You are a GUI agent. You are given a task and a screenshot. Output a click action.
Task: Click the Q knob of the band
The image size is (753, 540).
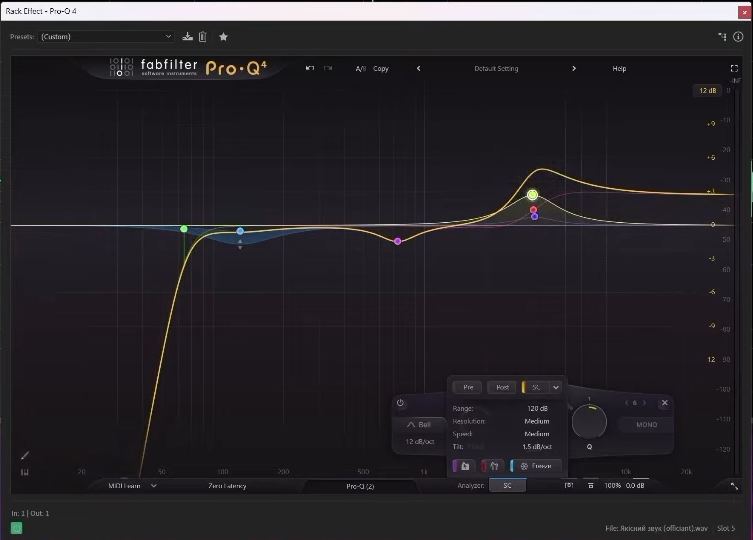click(589, 422)
